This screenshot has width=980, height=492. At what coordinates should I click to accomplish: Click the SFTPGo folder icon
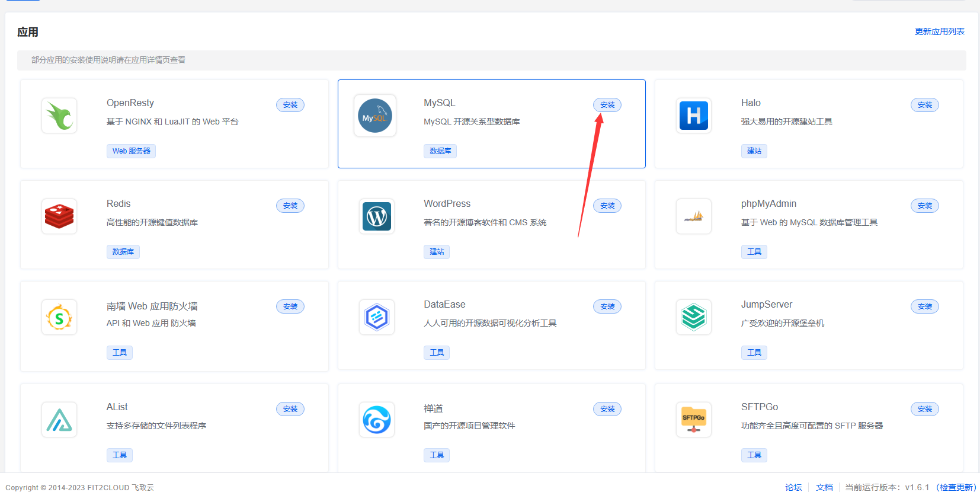[x=694, y=420]
